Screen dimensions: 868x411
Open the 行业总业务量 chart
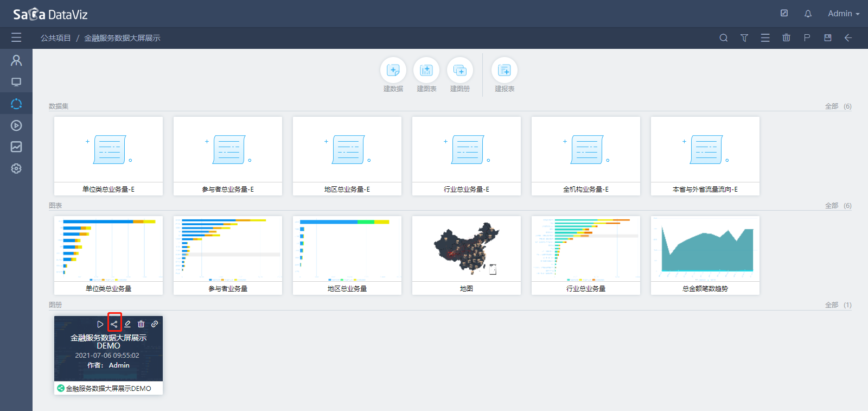[x=586, y=255]
